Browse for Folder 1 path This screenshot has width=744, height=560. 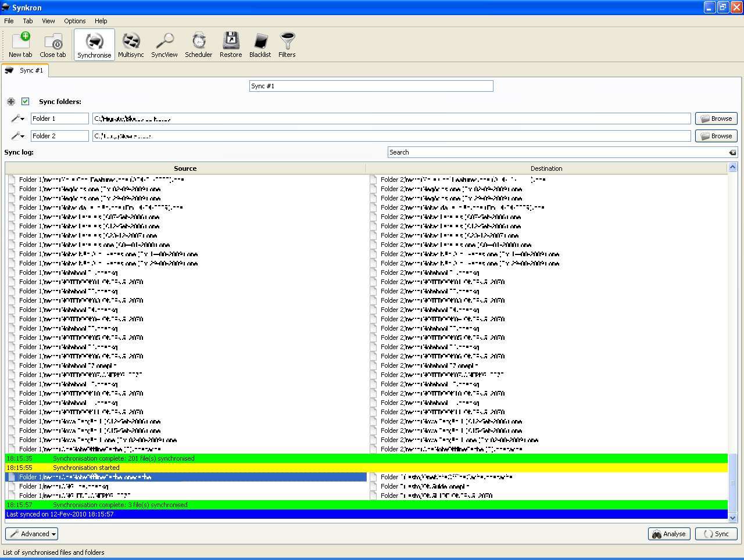(x=716, y=119)
